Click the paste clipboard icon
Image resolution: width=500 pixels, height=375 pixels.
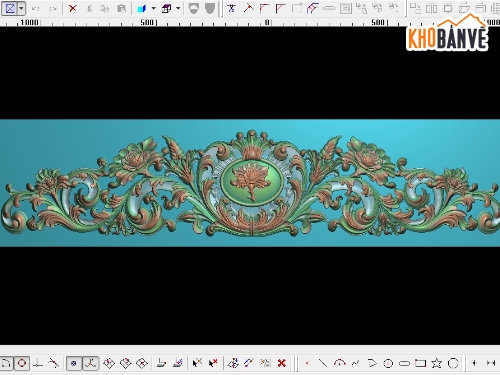[x=121, y=8]
